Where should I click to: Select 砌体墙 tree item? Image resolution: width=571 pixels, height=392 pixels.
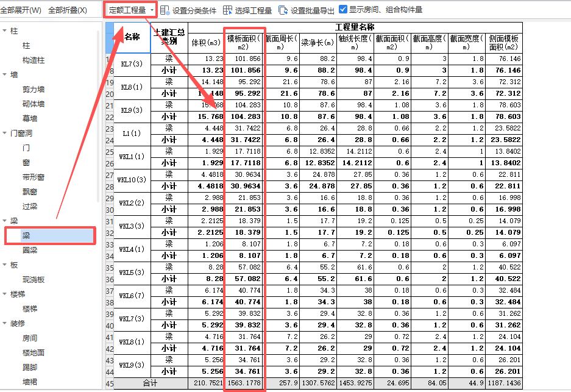click(34, 104)
